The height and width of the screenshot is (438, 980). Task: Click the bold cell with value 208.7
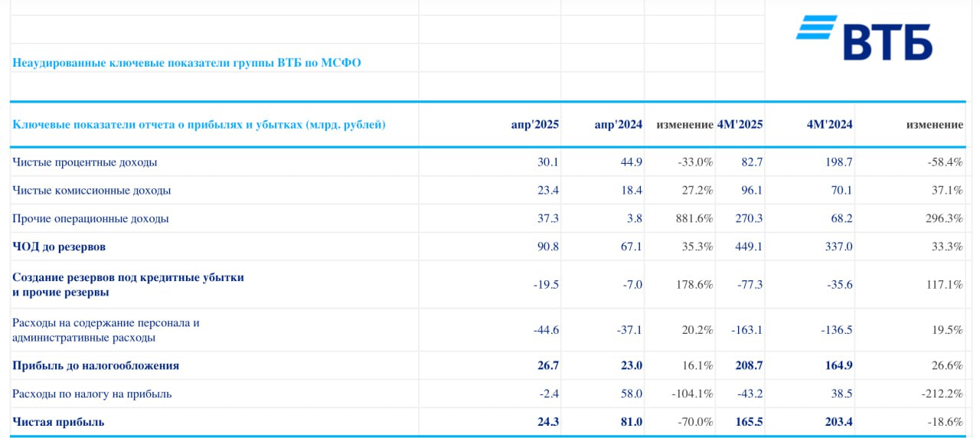749,365
